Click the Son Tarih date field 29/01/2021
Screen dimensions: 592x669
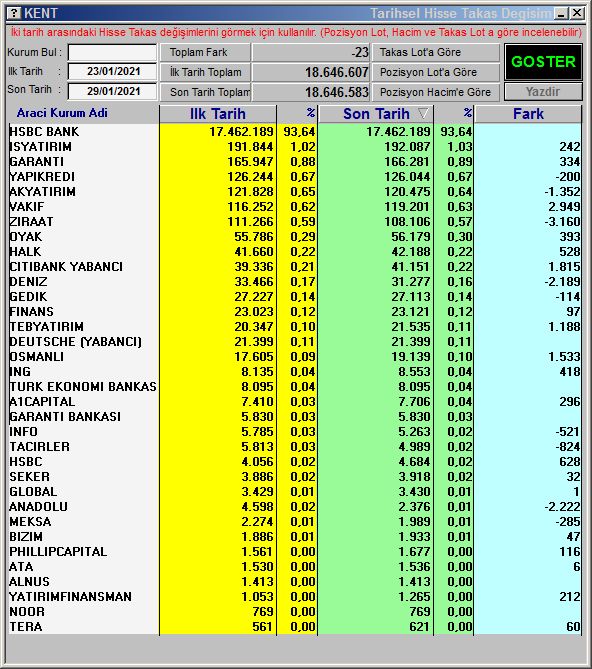pyautogui.click(x=113, y=91)
